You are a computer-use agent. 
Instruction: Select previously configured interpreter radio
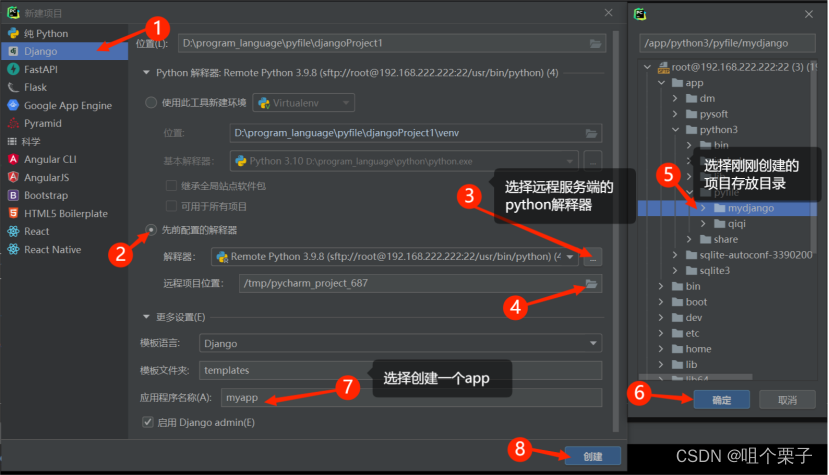pos(151,230)
